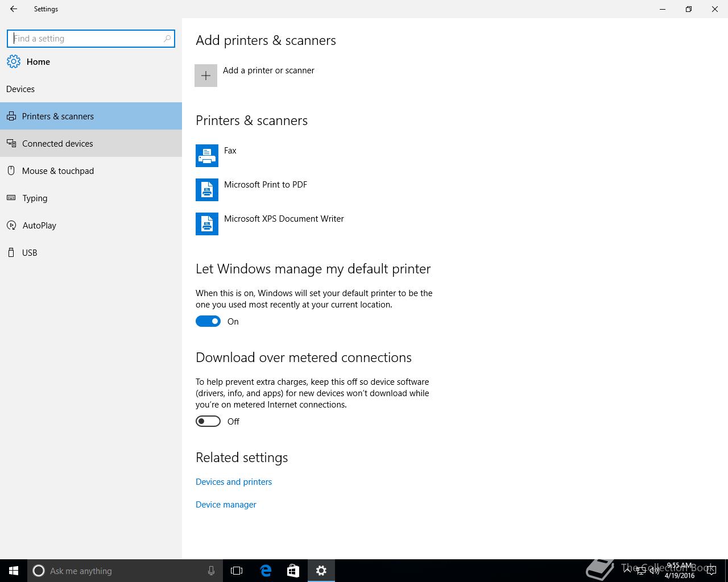Click the mouse icon beside Mouse & touchpad
The height and width of the screenshot is (582, 728).
11,171
